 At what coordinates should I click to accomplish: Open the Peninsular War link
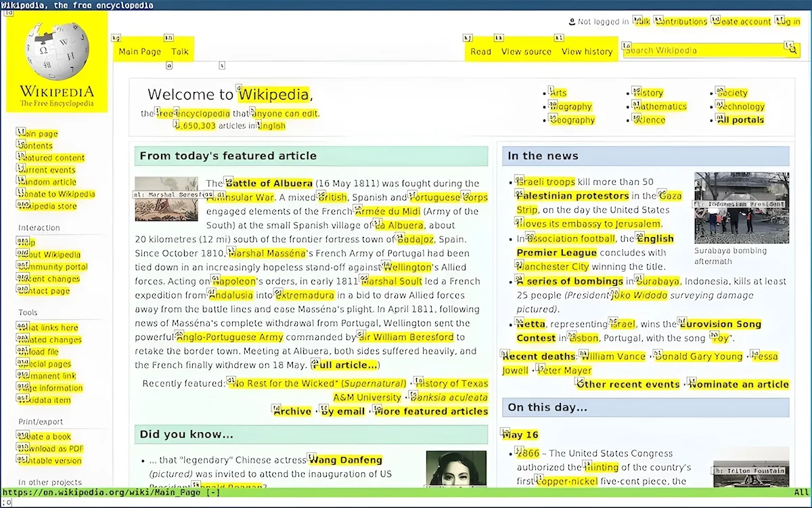(240, 198)
